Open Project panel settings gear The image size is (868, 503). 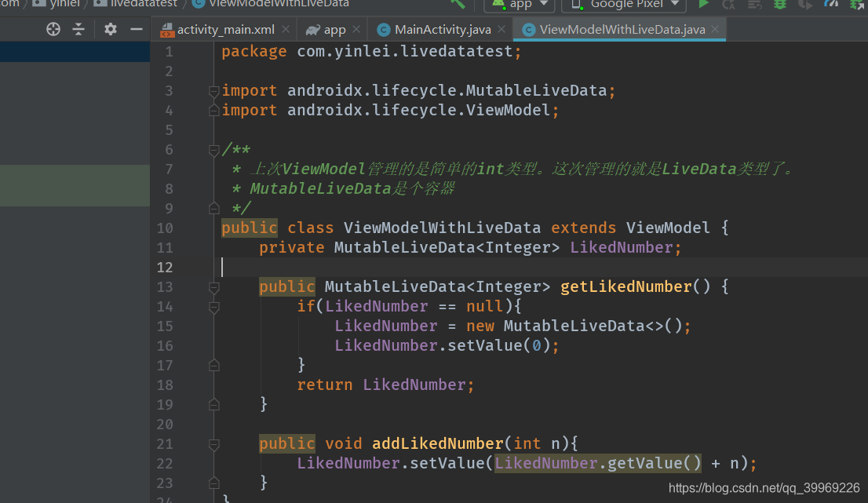pos(110,28)
